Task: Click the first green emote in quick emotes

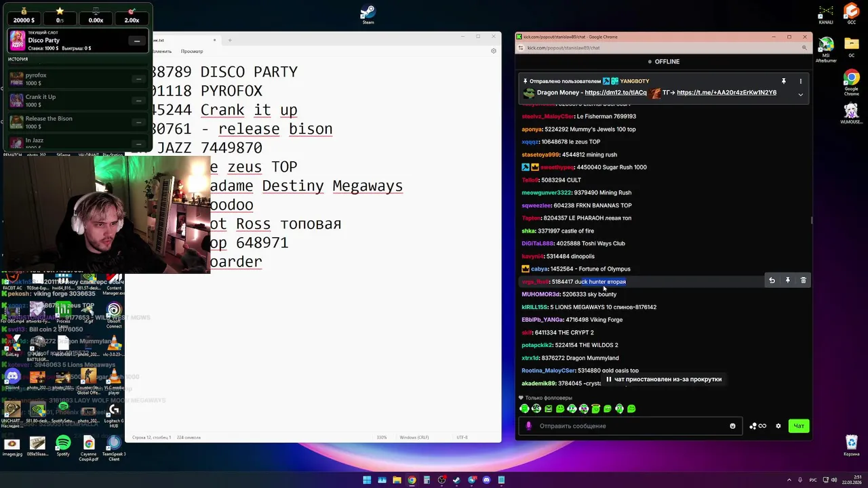Action: (x=524, y=409)
